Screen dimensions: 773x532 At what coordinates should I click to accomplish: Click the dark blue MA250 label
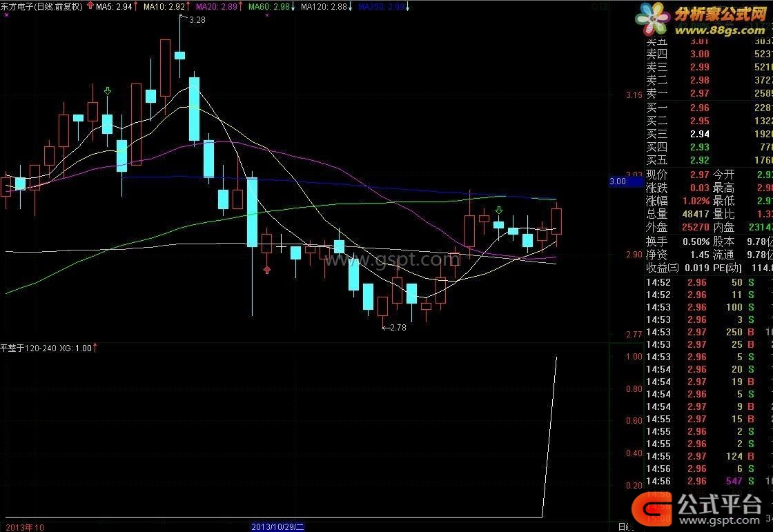[x=382, y=6]
